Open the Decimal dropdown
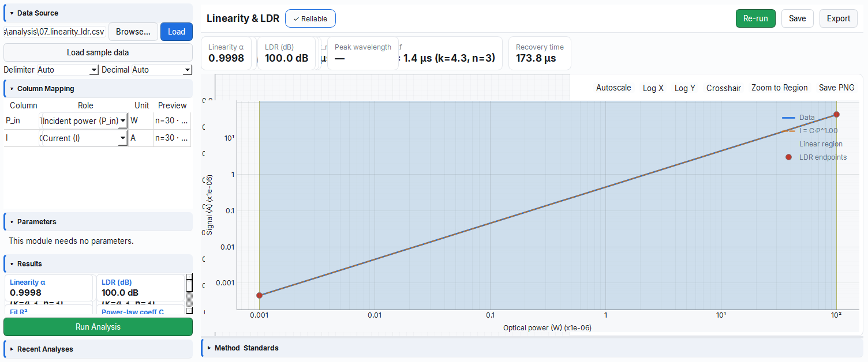The image size is (868, 362). 162,70
